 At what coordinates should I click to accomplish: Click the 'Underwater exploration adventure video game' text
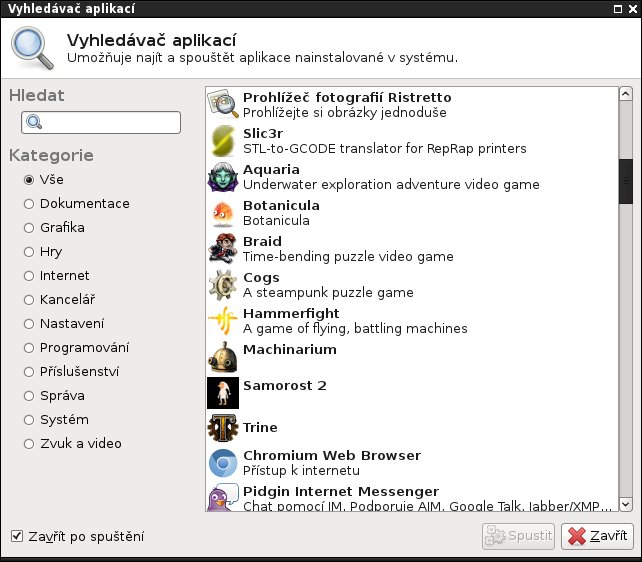391,185
